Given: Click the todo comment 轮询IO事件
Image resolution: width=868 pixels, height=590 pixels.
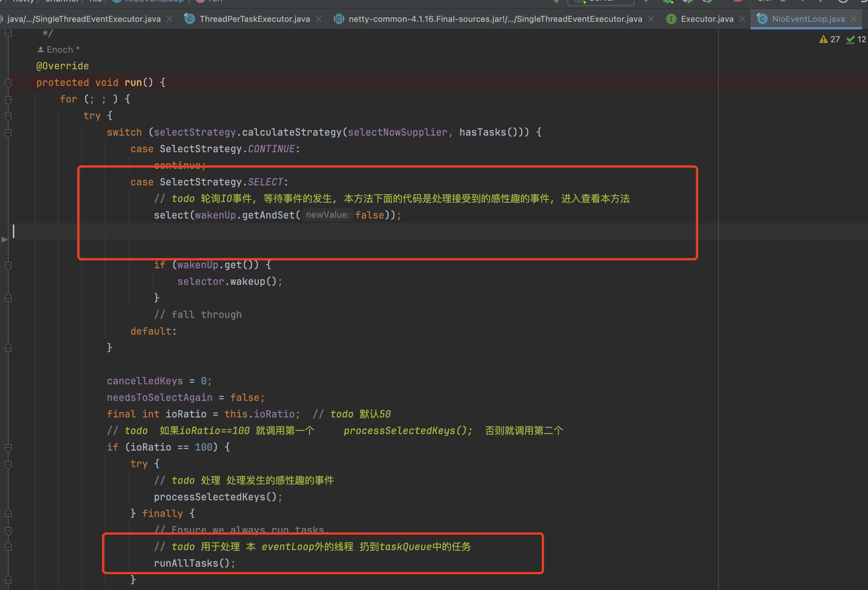Looking at the screenshot, I should 392,199.
